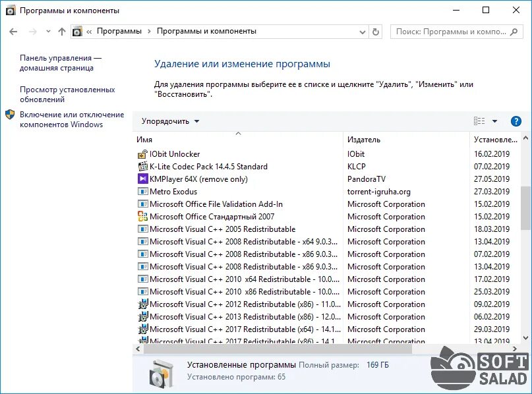Click Программы и компоненты breadcrumb segment

click(x=206, y=31)
